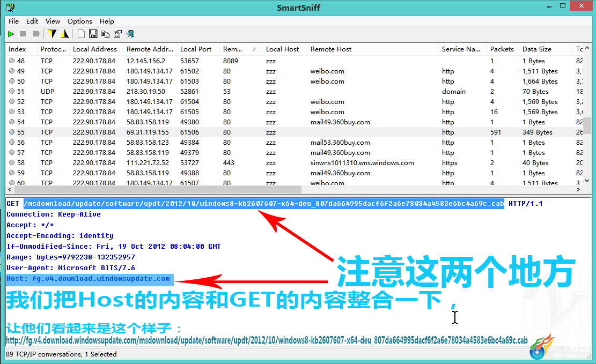Click the horizontal scrollbar thumb of list
The width and height of the screenshot is (596, 364).
tap(158, 189)
